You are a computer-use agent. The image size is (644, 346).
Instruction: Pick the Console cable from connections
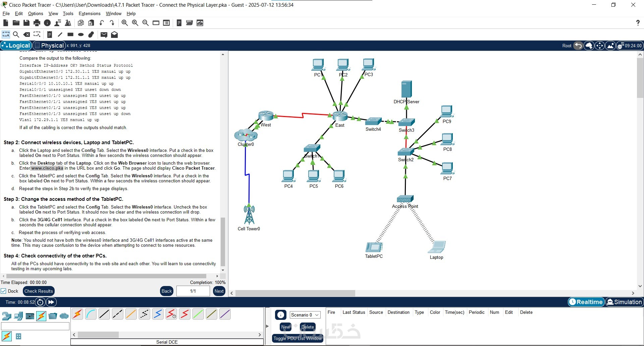[x=91, y=314]
